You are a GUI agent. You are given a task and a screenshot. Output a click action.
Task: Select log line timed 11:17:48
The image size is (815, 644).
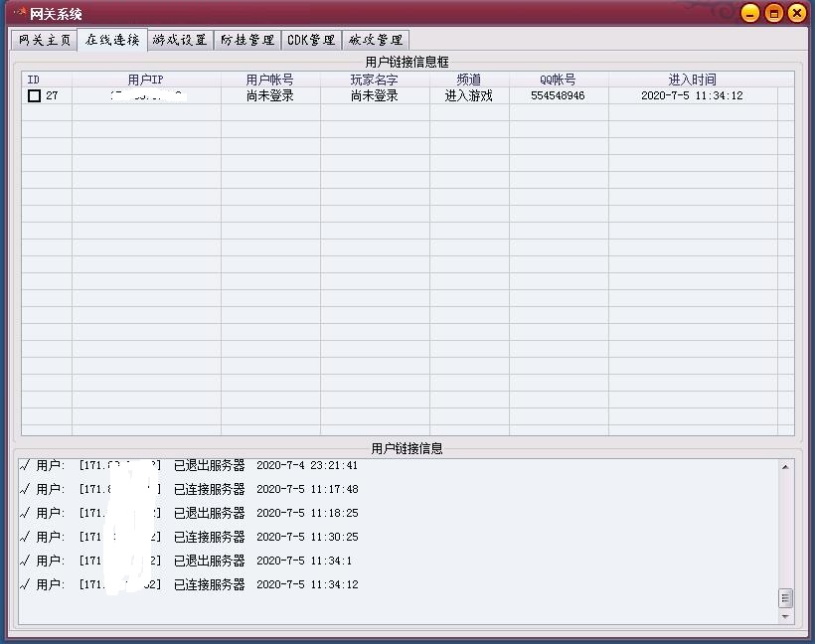(189, 489)
